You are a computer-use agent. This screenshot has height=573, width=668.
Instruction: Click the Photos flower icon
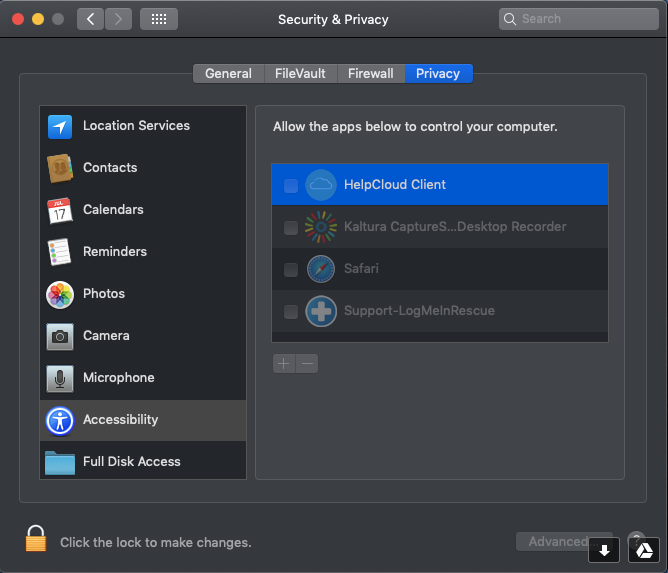coord(60,294)
